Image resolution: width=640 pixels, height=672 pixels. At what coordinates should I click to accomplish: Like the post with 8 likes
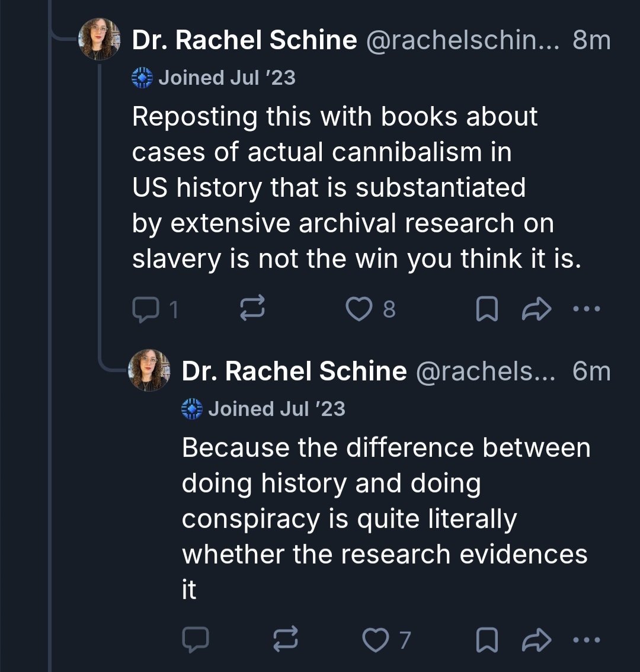[x=359, y=309]
